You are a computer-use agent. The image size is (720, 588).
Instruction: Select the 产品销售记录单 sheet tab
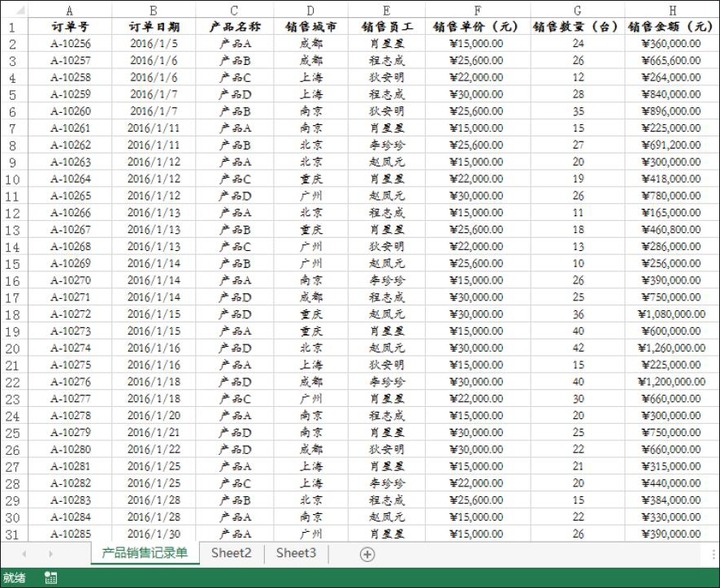tap(145, 553)
